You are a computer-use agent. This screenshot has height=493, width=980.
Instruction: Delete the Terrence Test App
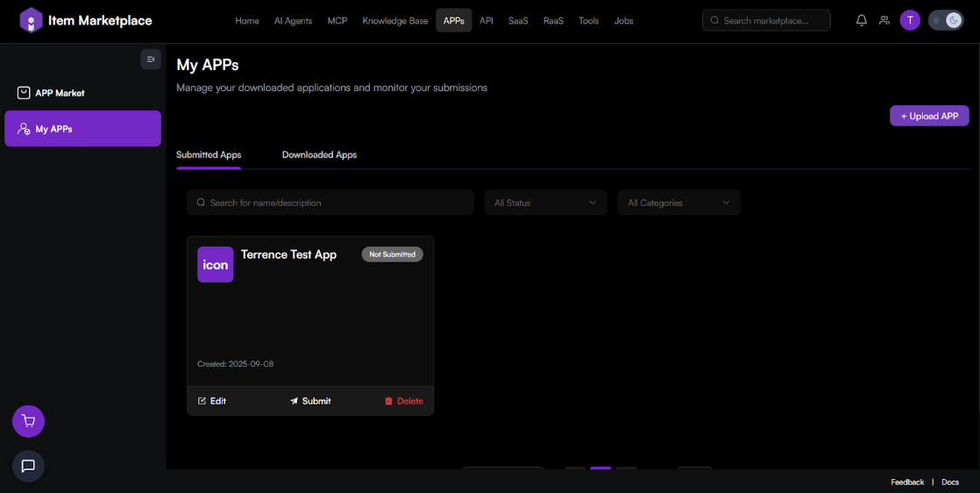[x=403, y=401]
